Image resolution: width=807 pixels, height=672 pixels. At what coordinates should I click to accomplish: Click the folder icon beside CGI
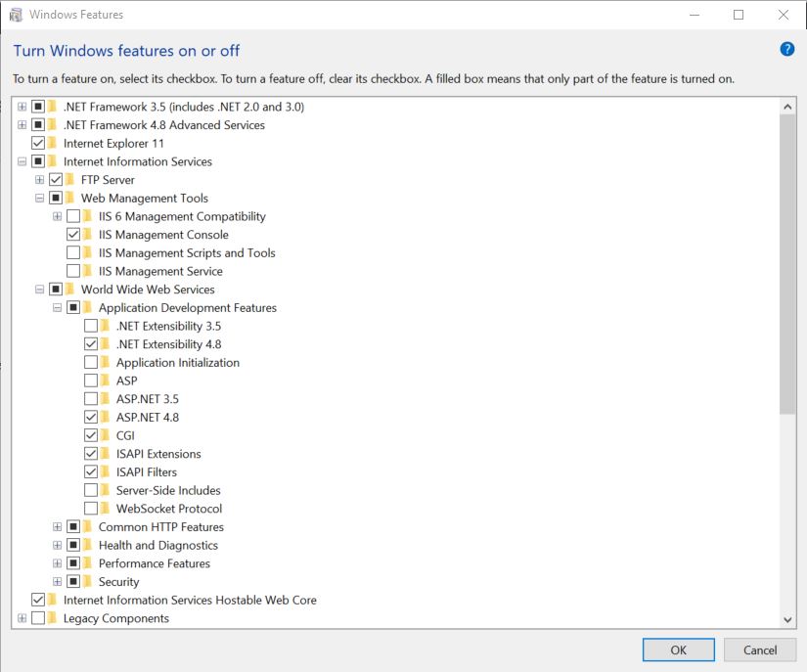click(x=106, y=435)
